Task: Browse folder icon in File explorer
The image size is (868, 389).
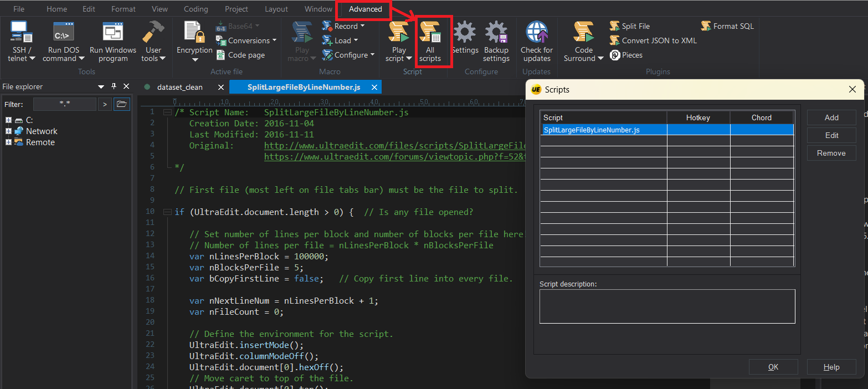Action: (x=122, y=104)
